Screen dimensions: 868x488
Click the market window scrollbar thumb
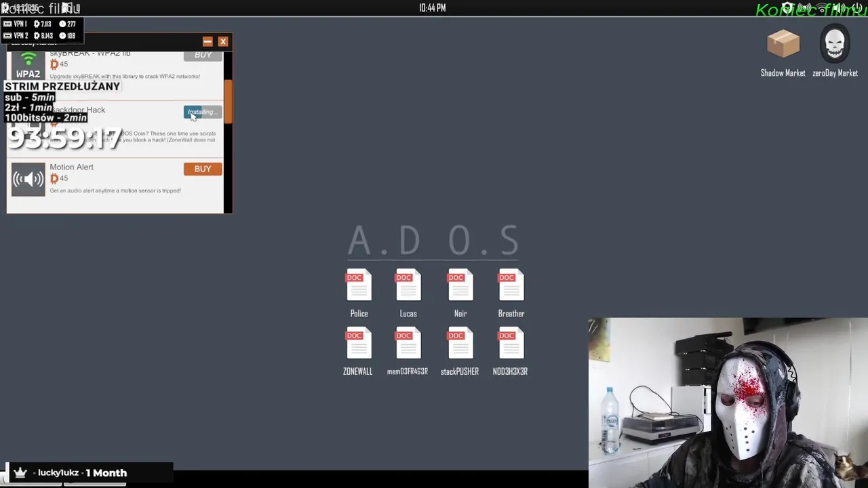point(229,102)
